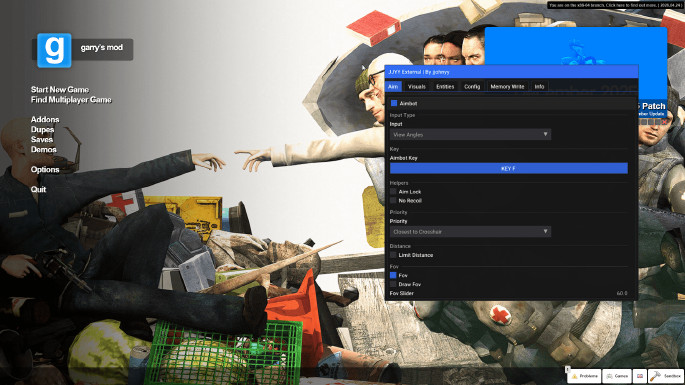Click the UK flag language icon

coord(640,376)
